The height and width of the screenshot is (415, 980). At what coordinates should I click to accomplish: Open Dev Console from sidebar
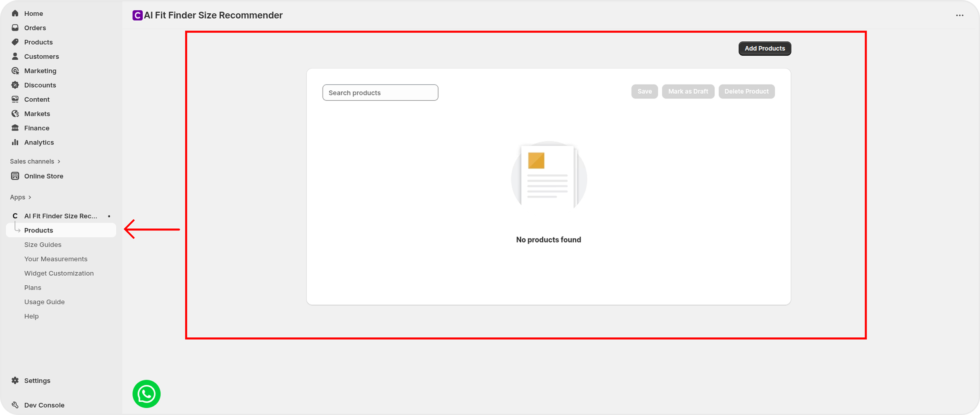pyautogui.click(x=44, y=405)
